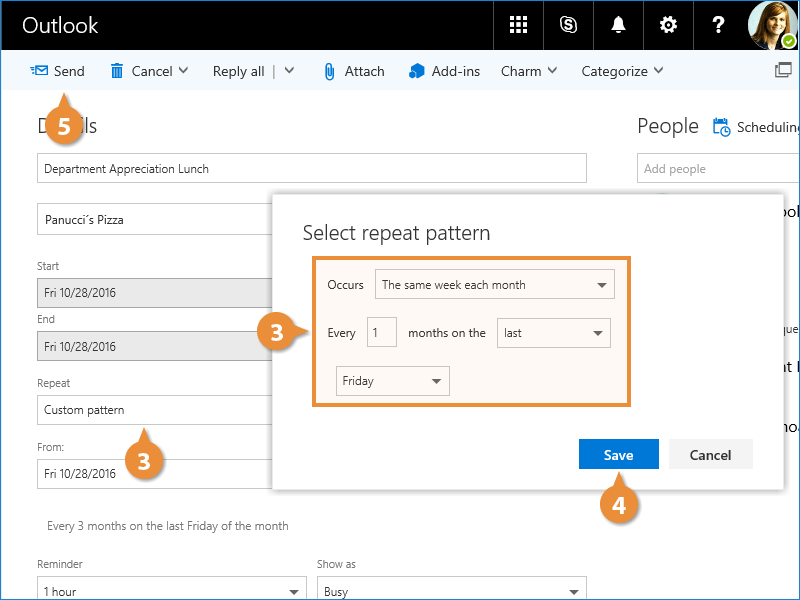
Task: Click the help question mark icon
Action: tap(718, 25)
